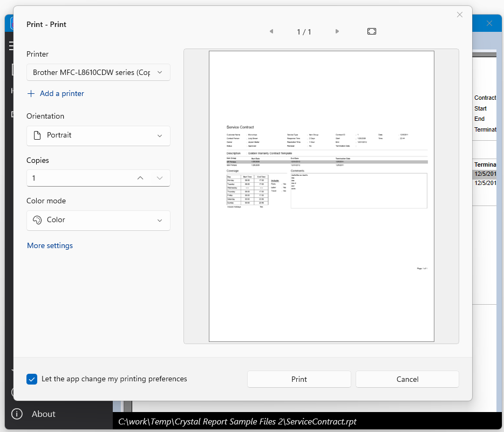The width and height of the screenshot is (504, 432).
Task: Click the 1 / 1 page indicator
Action: pyautogui.click(x=304, y=32)
